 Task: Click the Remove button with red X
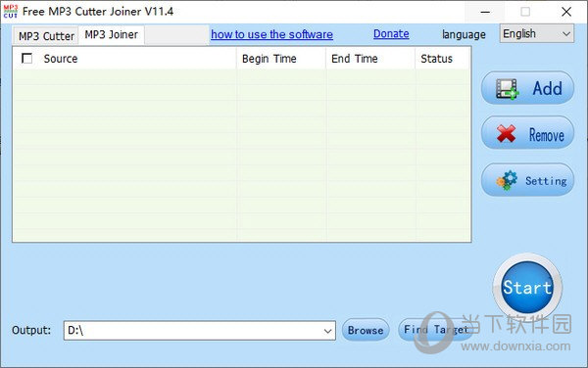click(x=527, y=133)
